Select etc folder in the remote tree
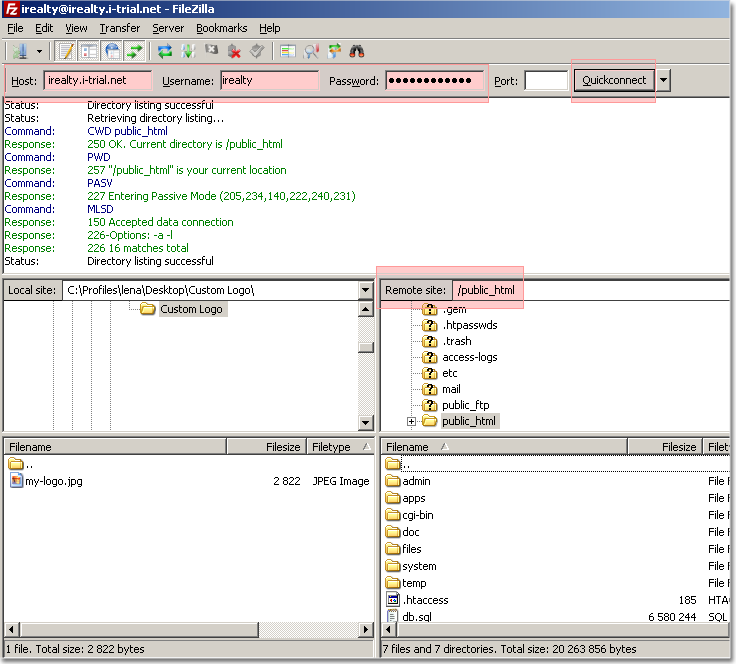This screenshot has width=736, height=664. (449, 373)
